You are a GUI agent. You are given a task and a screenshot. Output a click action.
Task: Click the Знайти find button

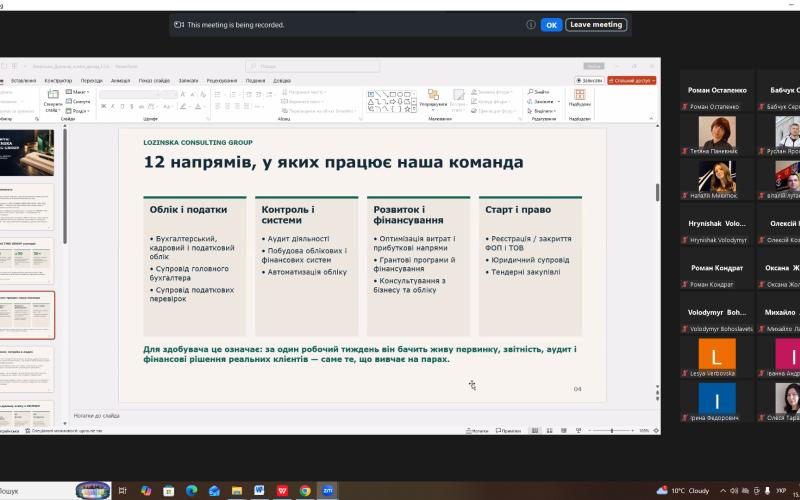click(x=539, y=92)
